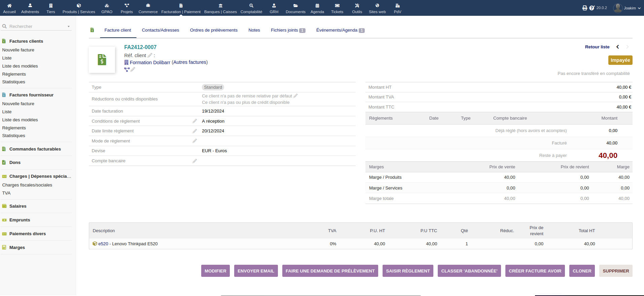This screenshot has width=644, height=296.
Task: Open the Marges sidebar section
Action: click(x=17, y=248)
